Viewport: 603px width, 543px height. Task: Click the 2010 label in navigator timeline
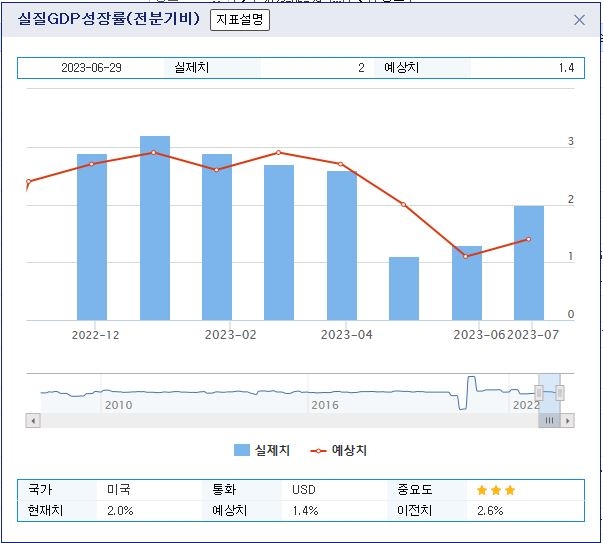118,405
